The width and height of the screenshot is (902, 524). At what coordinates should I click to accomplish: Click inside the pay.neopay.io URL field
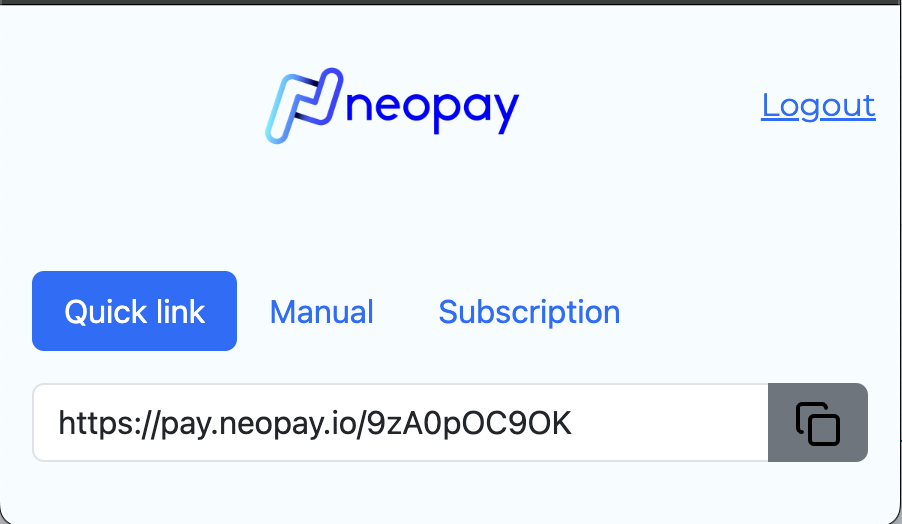pyautogui.click(x=400, y=423)
